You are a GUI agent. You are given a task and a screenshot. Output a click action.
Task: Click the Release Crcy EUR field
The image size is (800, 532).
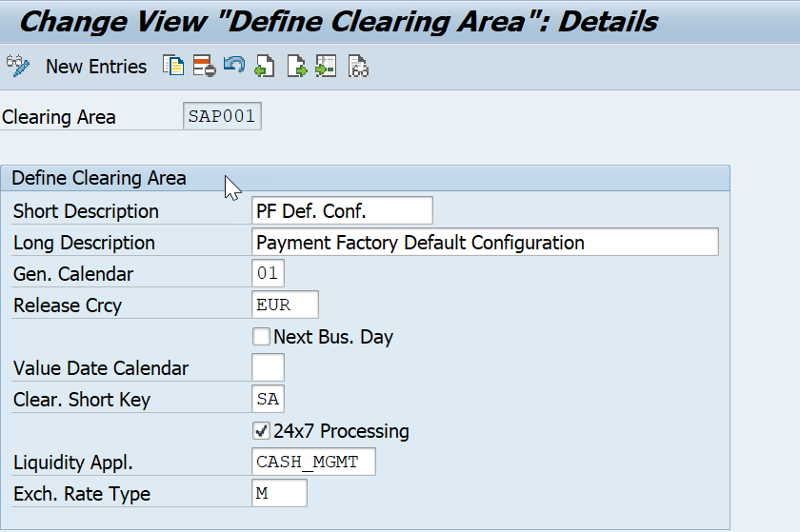pyautogui.click(x=285, y=305)
